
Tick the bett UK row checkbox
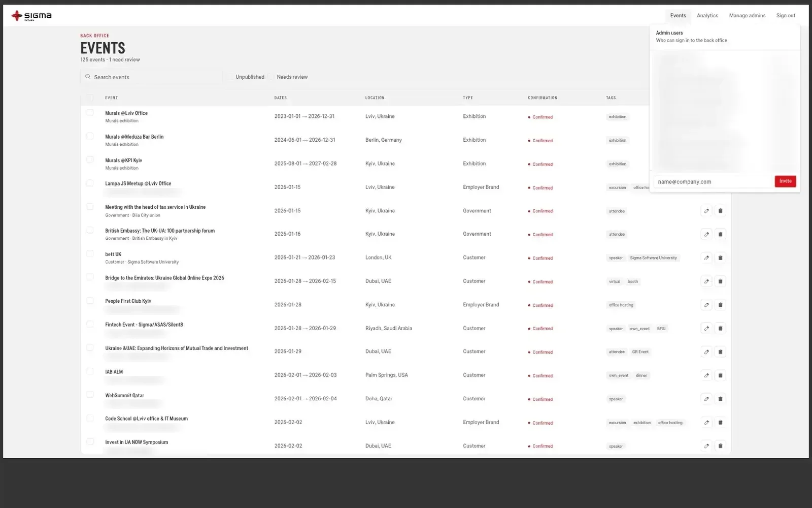point(90,253)
